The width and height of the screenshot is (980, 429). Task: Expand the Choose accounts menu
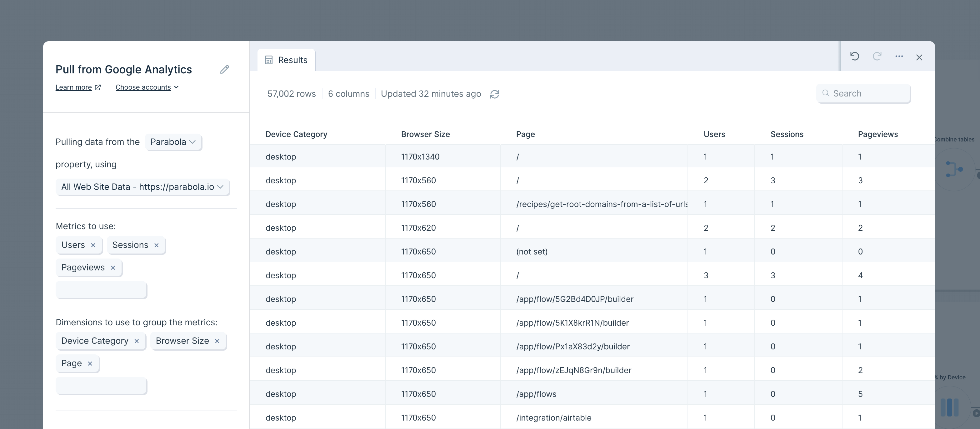pyautogui.click(x=147, y=87)
